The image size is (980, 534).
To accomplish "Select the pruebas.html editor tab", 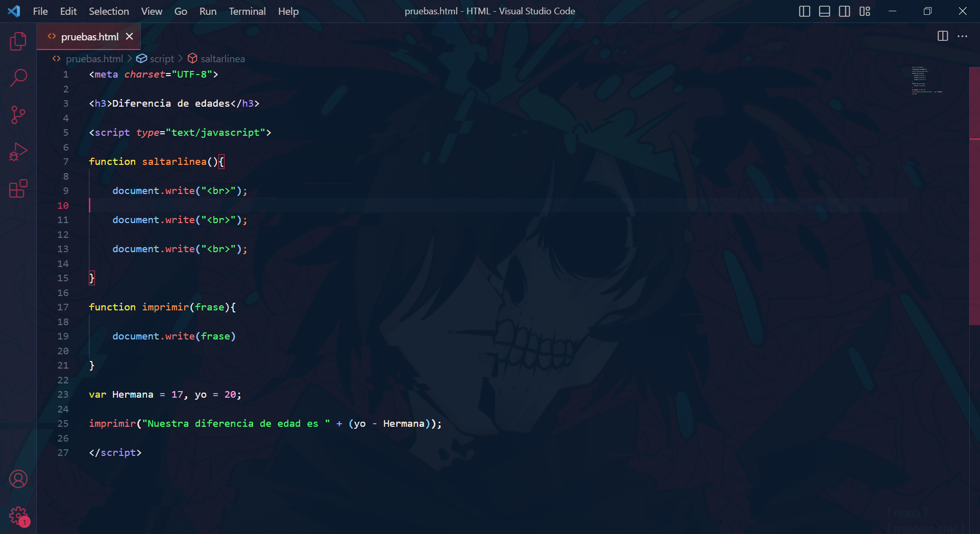I will pyautogui.click(x=89, y=37).
